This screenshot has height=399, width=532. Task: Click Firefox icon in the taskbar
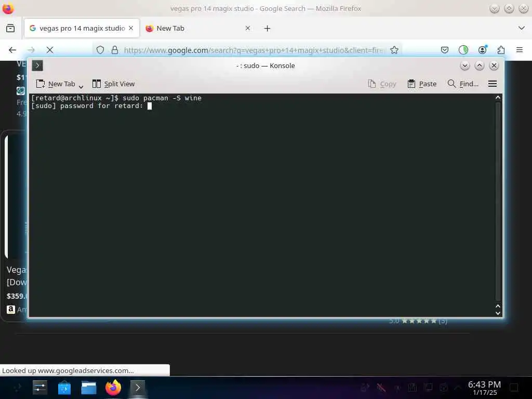113,388
